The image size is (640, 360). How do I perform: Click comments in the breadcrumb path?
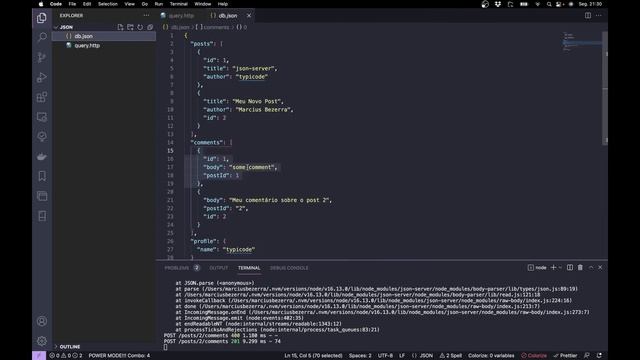[216, 27]
